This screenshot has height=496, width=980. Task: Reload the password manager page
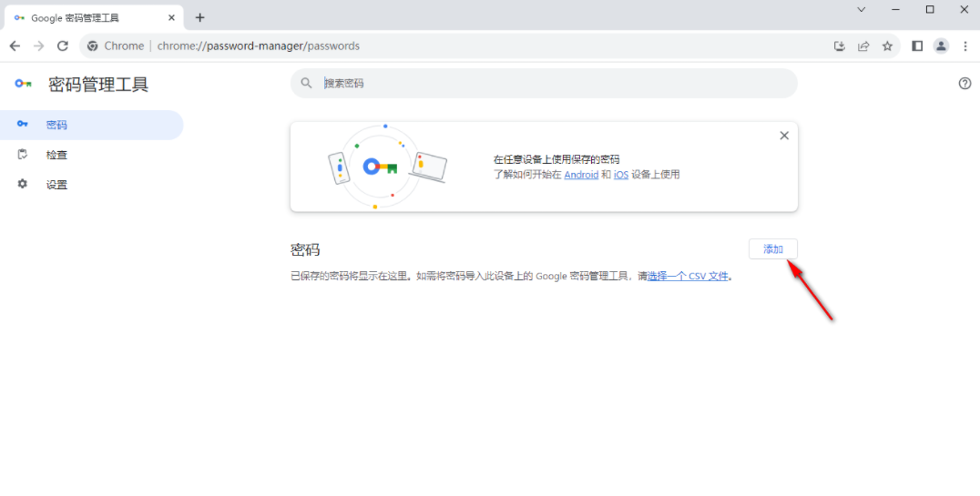click(63, 46)
